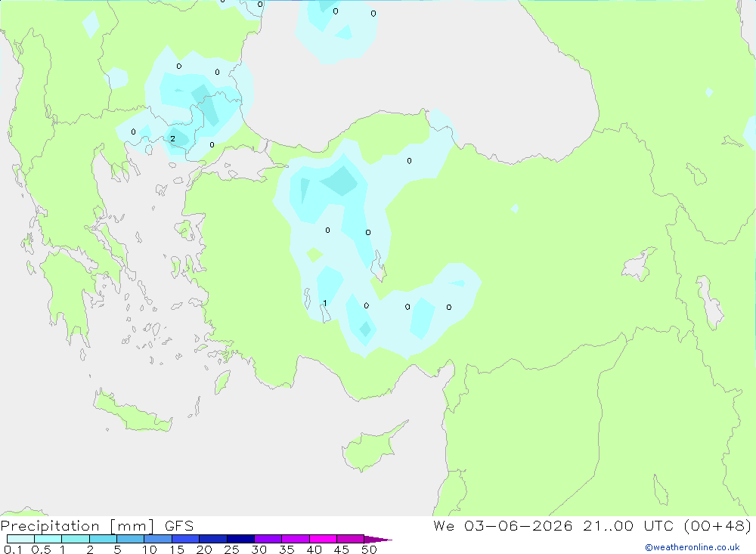756x554 pixels.
Task: Click the "21..00 UTC" time text
Action: click(629, 525)
